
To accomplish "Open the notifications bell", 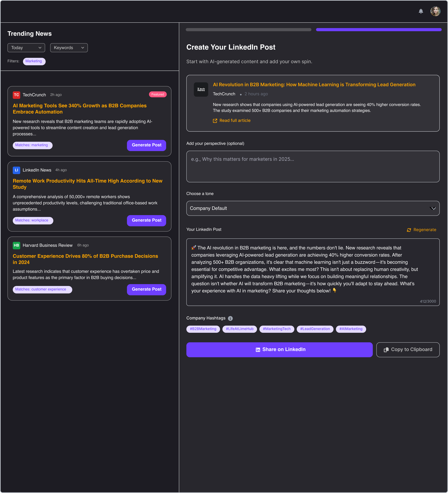I will (x=421, y=11).
